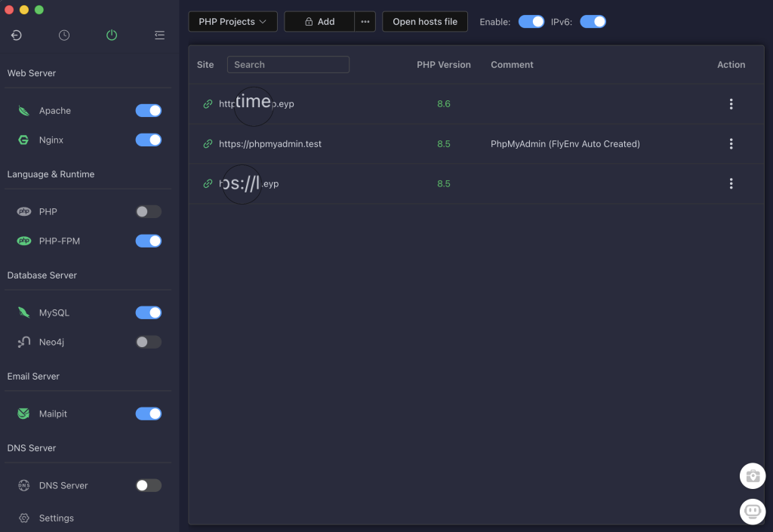Click the grey PHP icon

(x=23, y=211)
